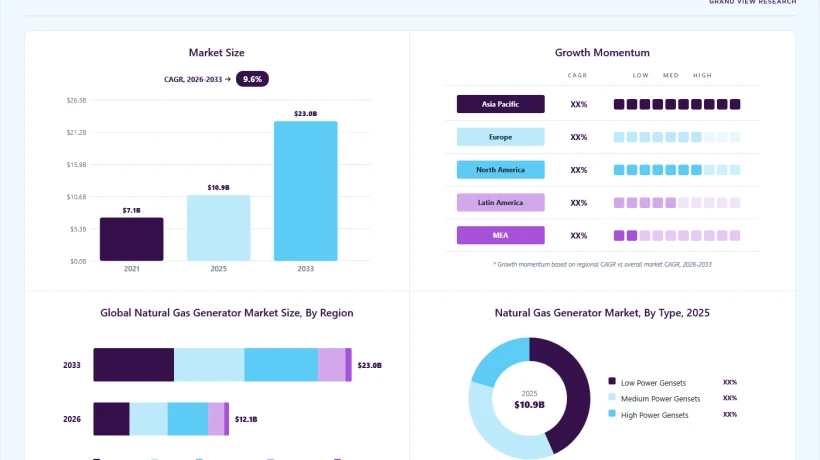The image size is (820, 460).
Task: Click Asia Pacific XX% CAGR value
Action: click(579, 105)
